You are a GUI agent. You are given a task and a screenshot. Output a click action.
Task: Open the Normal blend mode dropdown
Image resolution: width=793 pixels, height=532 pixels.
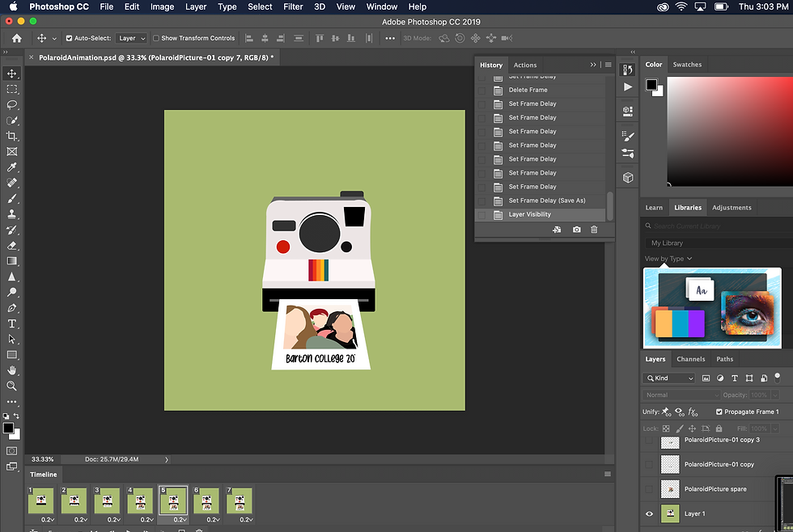click(681, 395)
